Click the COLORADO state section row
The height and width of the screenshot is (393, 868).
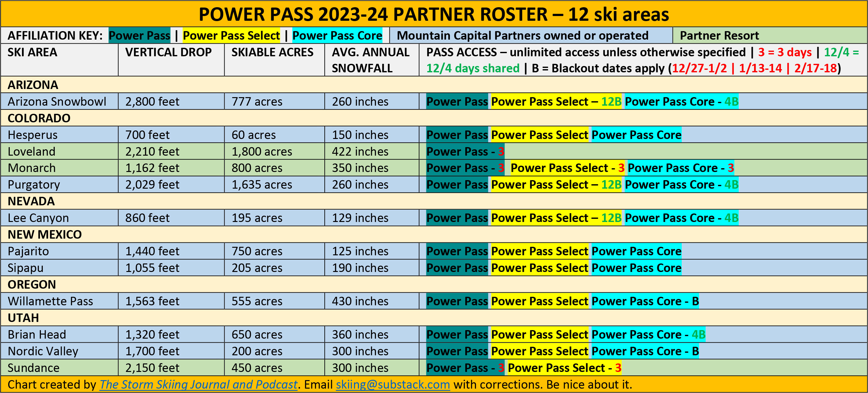(39, 118)
